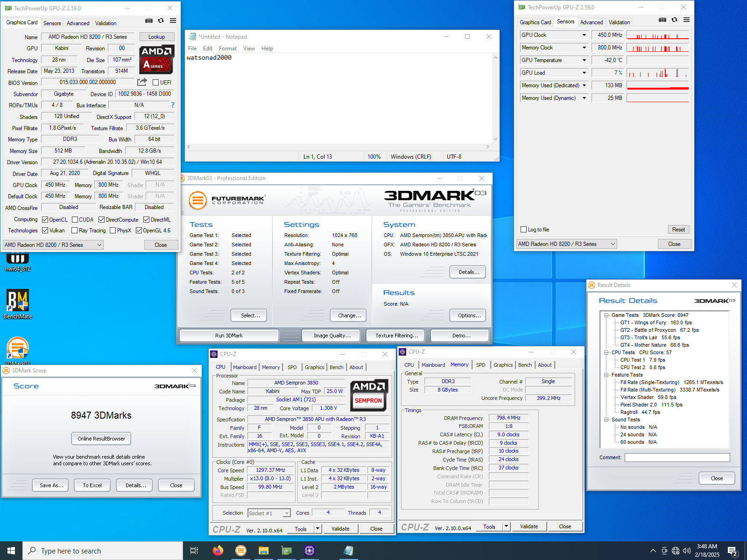
Task: Toggle DirectCompute checkbox
Action: click(x=101, y=220)
